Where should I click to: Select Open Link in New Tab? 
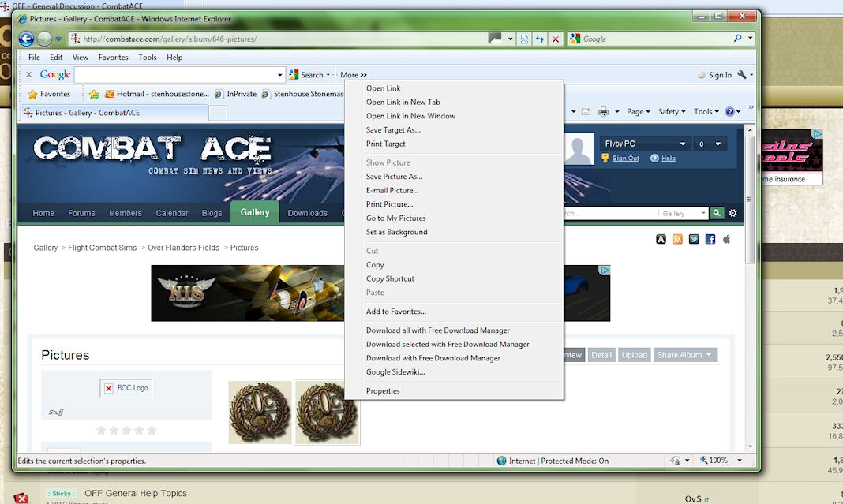[403, 102]
